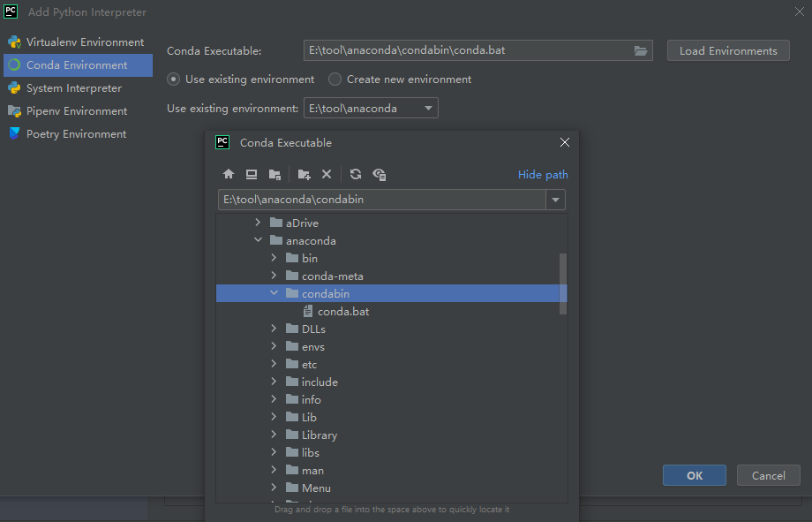Refresh the file tree
This screenshot has height=522, width=812.
coord(356,174)
